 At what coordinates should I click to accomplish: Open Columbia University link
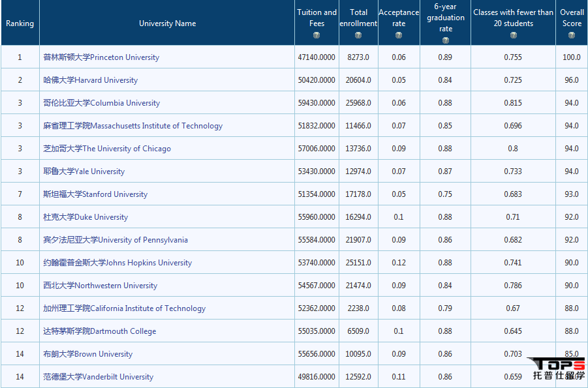[x=102, y=103]
